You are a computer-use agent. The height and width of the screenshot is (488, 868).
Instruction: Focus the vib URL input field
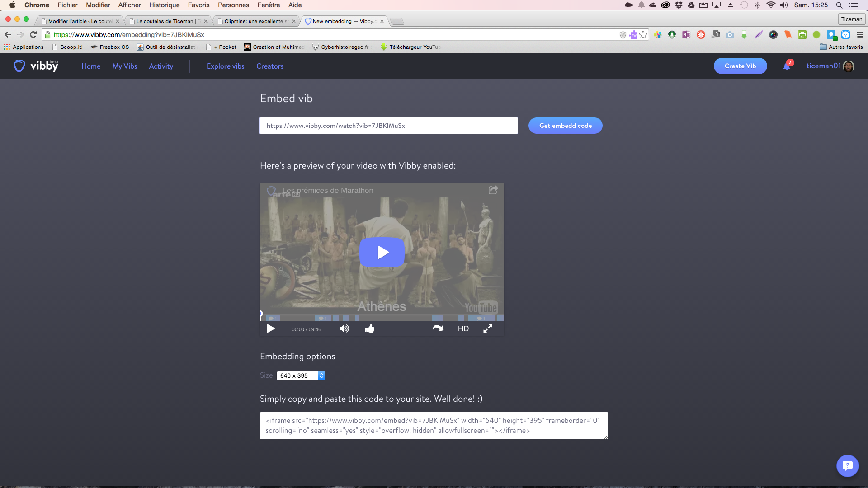pos(388,126)
